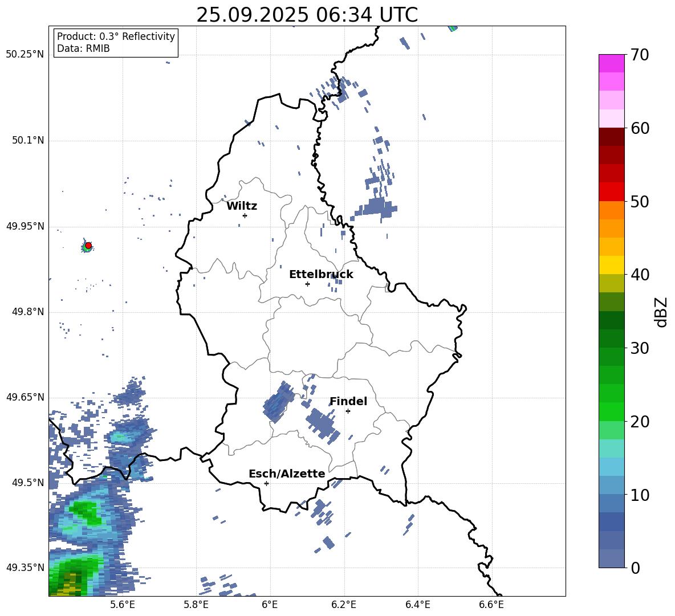Click the cross marker below Esch/Alzette
Viewport: 675px width, 616px height.
[x=266, y=483]
